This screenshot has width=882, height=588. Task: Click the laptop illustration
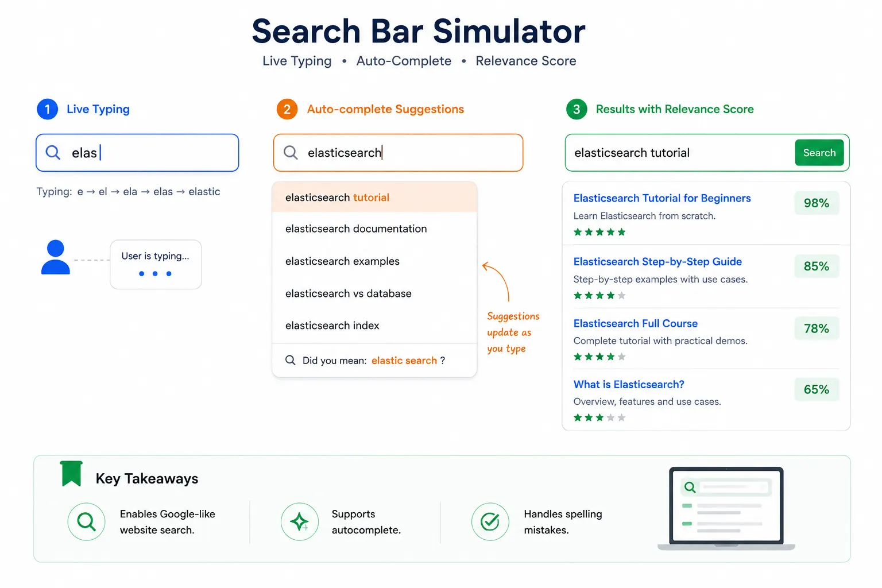[x=726, y=509]
